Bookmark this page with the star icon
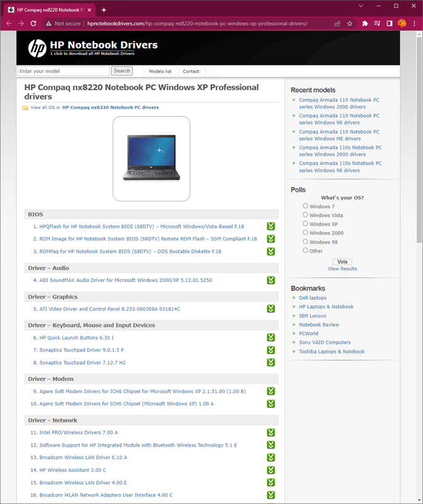Viewport: 423px width, 504px height. coord(350,23)
